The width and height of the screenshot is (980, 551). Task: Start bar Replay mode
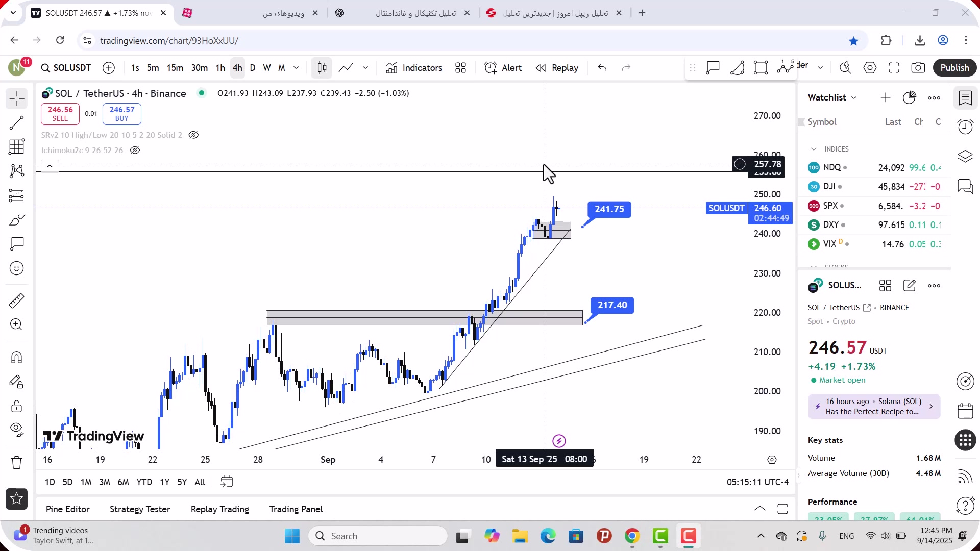[557, 68]
